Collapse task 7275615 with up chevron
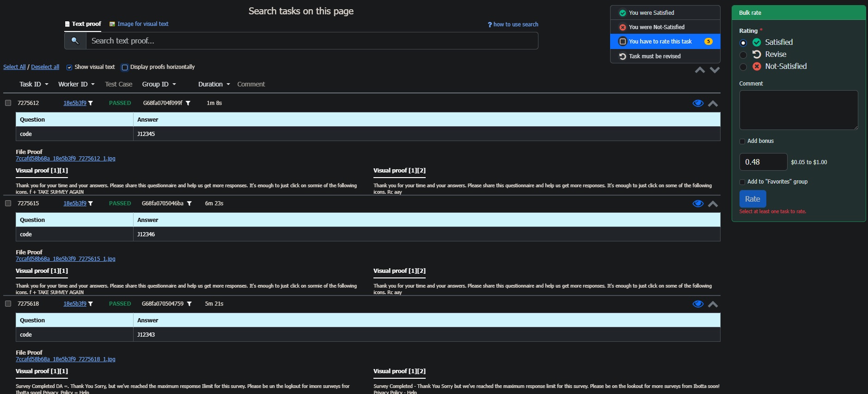 pyautogui.click(x=713, y=204)
